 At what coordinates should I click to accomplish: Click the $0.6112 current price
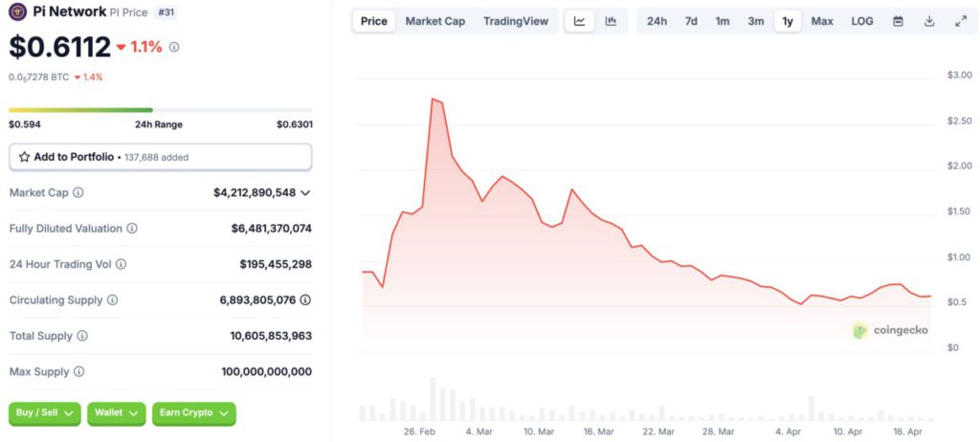coord(60,47)
